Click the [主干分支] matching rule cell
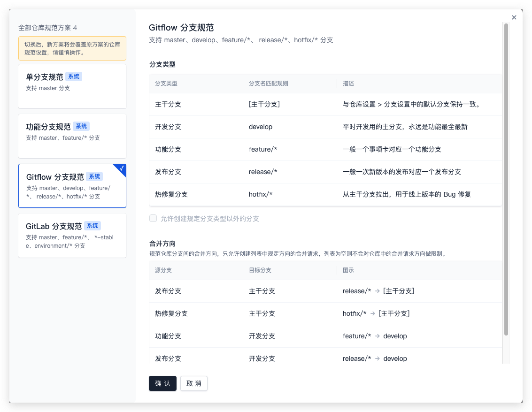The image size is (532, 412). coord(264,104)
